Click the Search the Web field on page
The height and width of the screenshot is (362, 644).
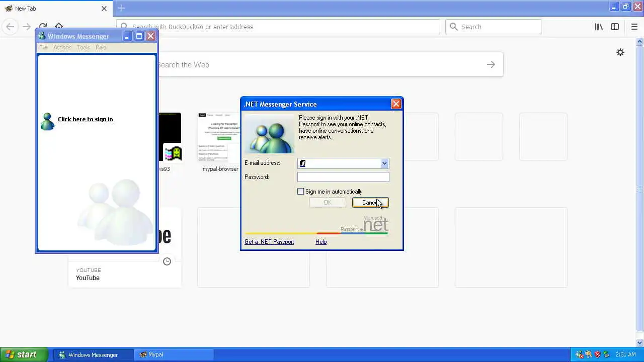[x=322, y=64]
